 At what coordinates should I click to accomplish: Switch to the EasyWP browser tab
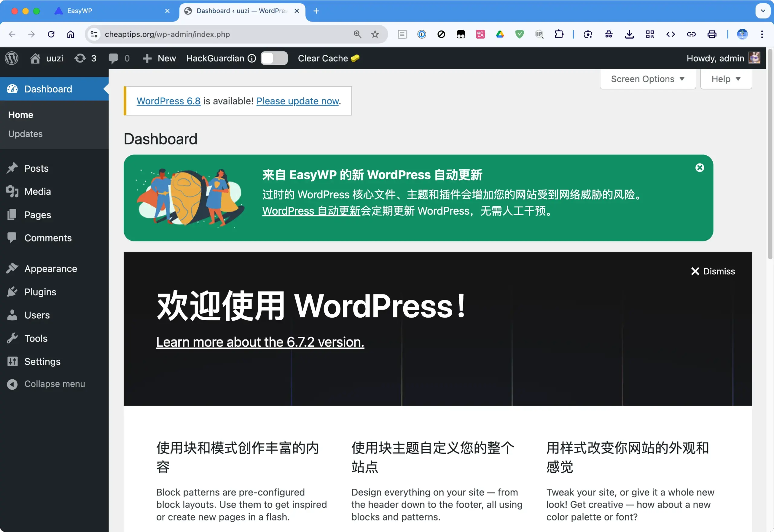(112, 11)
